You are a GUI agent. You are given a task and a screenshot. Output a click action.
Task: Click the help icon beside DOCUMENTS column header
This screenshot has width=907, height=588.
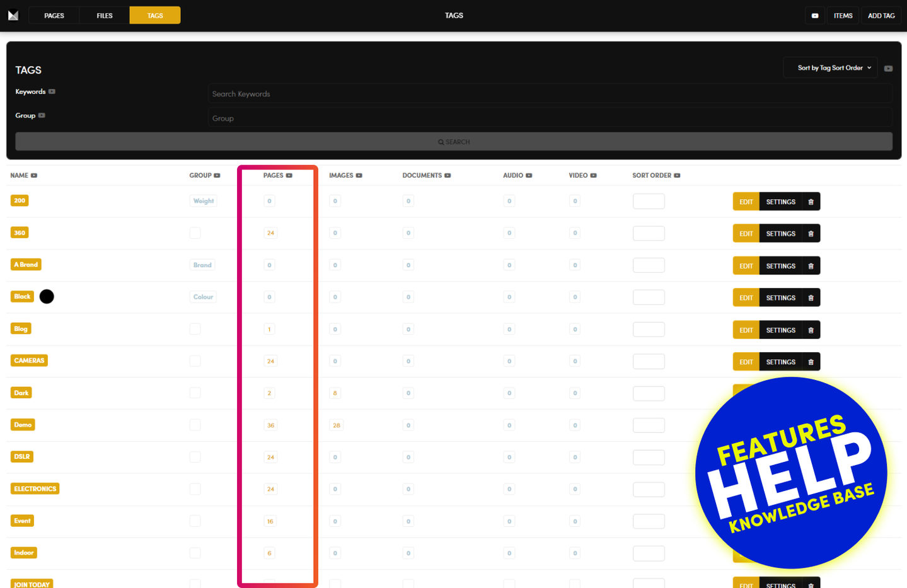pyautogui.click(x=448, y=175)
